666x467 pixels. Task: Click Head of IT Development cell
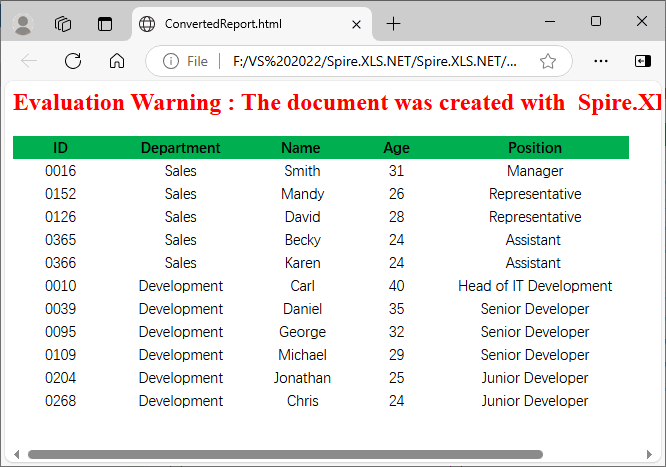coord(535,286)
